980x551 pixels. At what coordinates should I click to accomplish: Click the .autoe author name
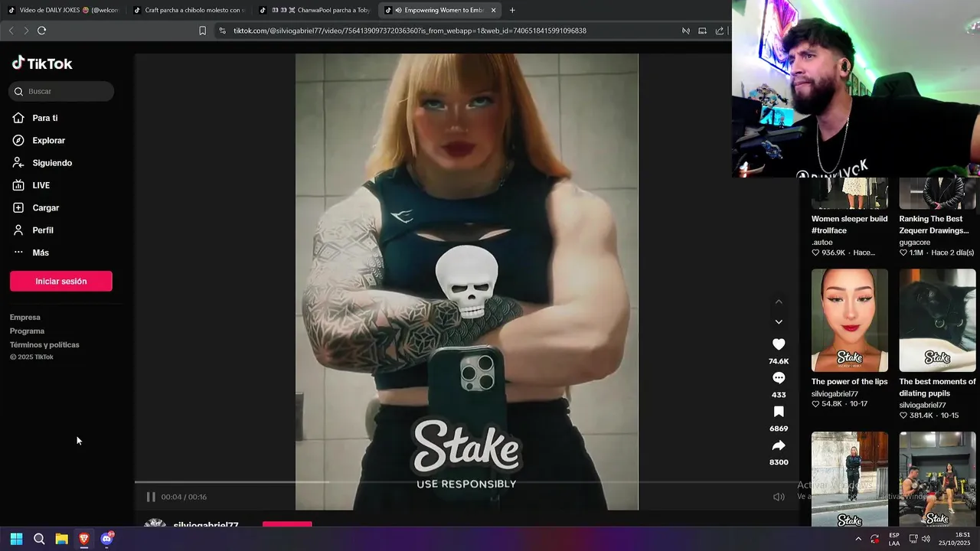(x=822, y=242)
